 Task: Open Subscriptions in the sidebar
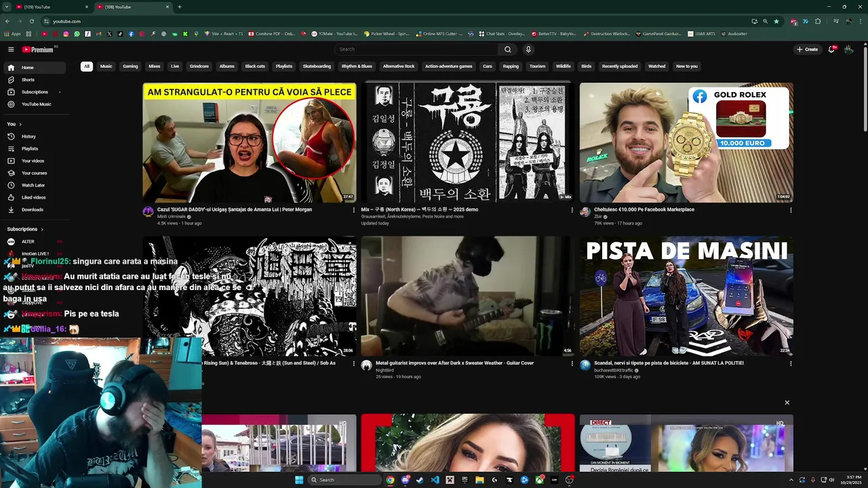click(x=33, y=92)
